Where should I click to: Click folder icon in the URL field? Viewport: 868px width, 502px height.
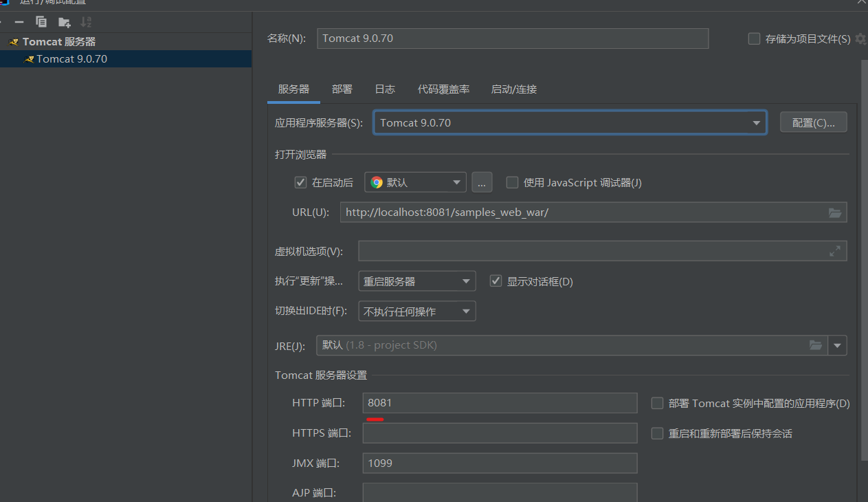pyautogui.click(x=834, y=212)
